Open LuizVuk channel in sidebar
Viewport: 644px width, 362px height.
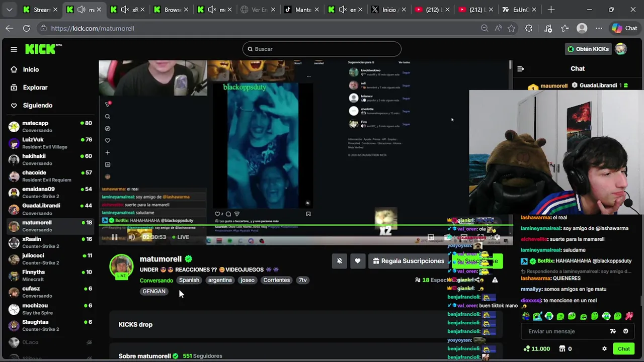[x=50, y=143]
